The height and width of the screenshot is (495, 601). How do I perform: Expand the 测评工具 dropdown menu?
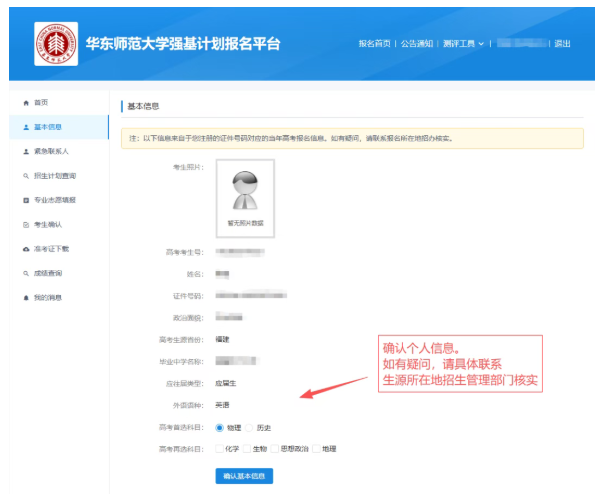click(x=461, y=44)
